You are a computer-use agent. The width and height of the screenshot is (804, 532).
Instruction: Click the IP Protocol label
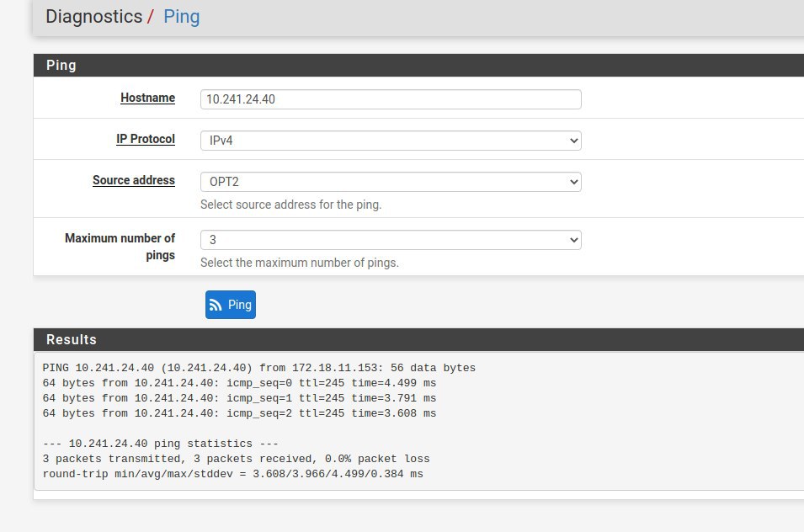click(146, 139)
